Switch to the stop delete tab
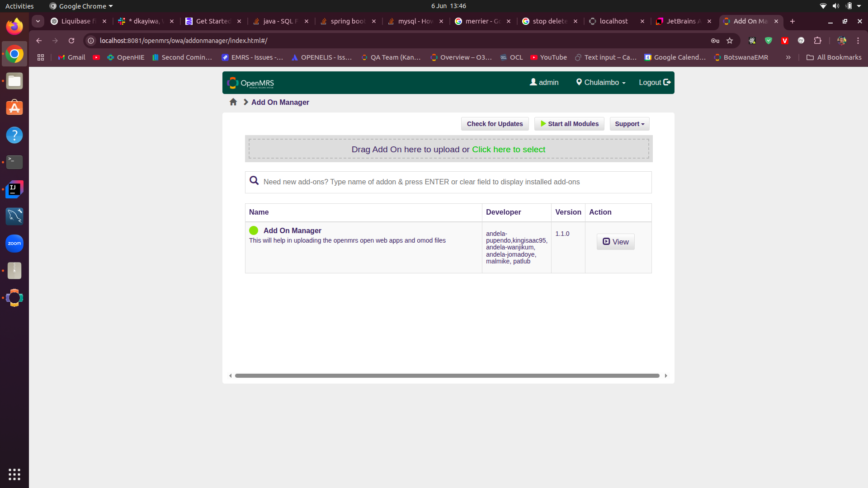The width and height of the screenshot is (868, 488). click(x=550, y=21)
